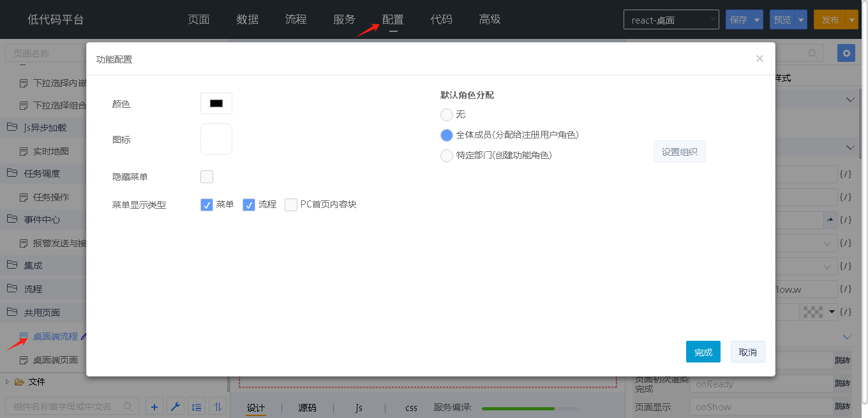The image size is (868, 418).
Task: Click the folder icon of 共用页面
Action: pyautogui.click(x=11, y=312)
